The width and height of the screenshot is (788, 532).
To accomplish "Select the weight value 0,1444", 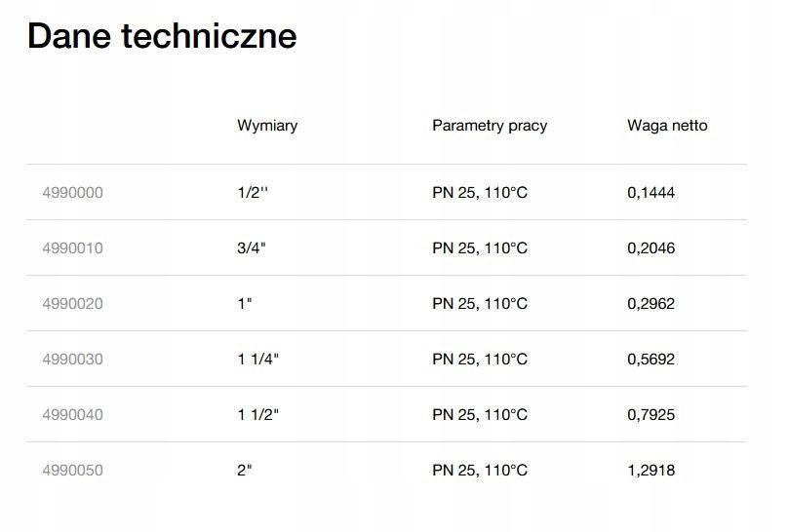I will (650, 193).
